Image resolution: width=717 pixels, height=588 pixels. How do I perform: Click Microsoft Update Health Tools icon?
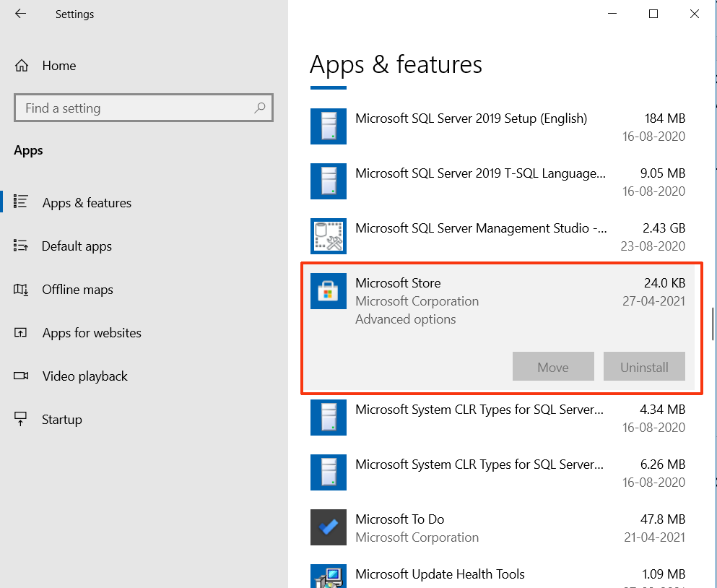[329, 576]
